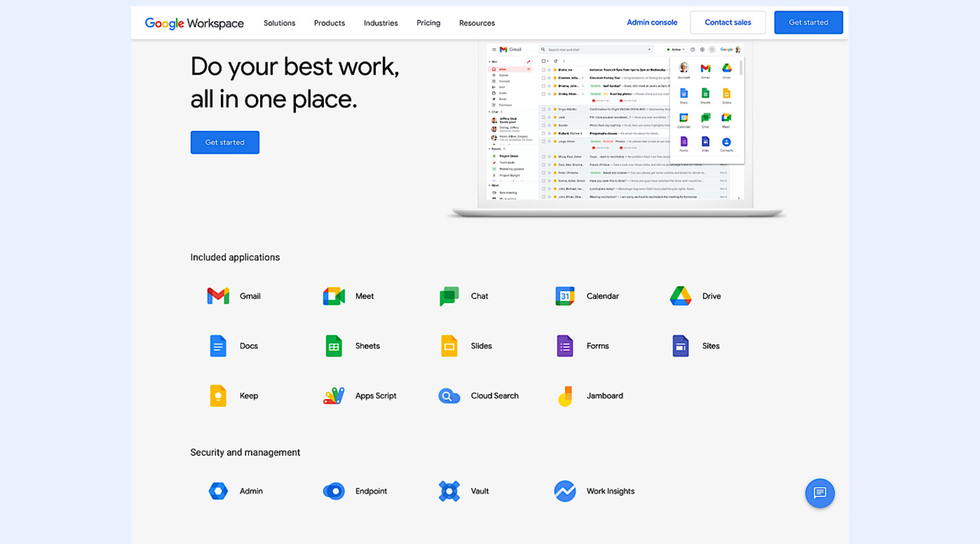Screen dimensions: 980x544
Task: Click the Included applications heading
Action: 235,257
